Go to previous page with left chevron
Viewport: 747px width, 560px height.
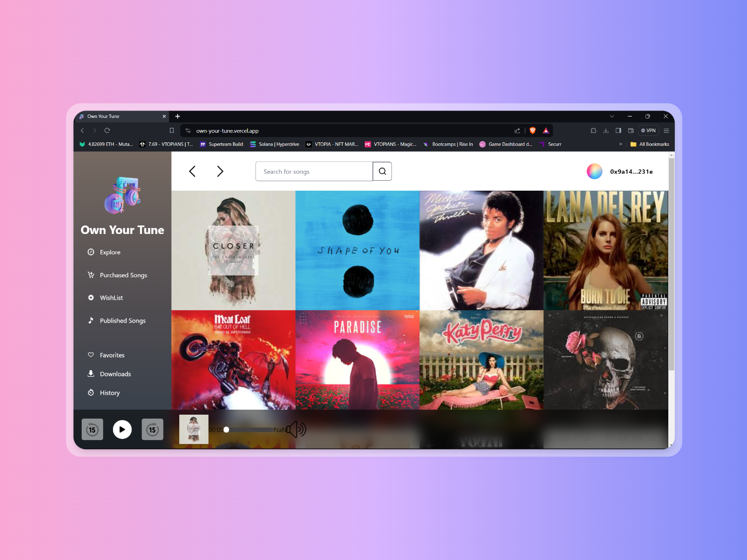tap(192, 171)
